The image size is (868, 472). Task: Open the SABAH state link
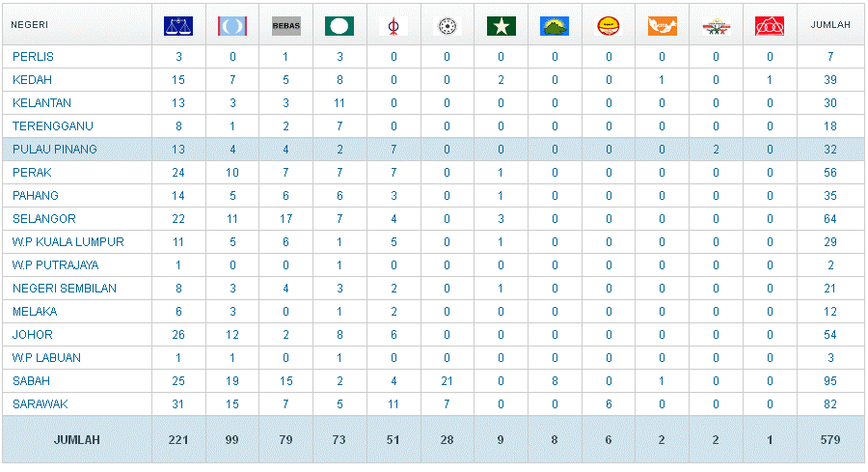[x=32, y=381]
